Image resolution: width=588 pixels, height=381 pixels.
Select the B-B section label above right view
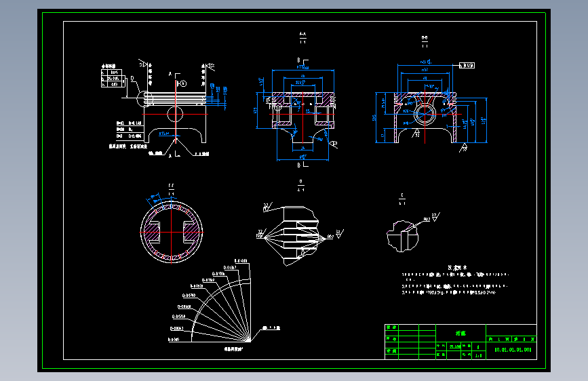click(425, 41)
